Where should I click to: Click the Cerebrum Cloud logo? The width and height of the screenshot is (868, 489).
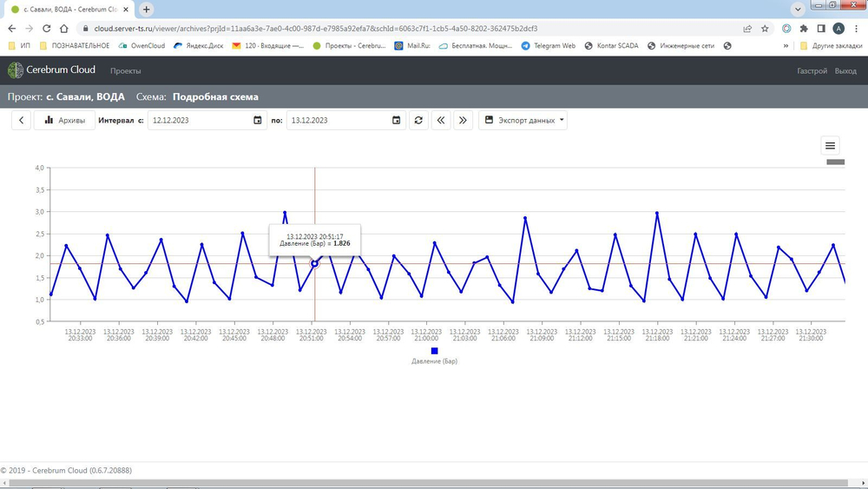[51, 69]
